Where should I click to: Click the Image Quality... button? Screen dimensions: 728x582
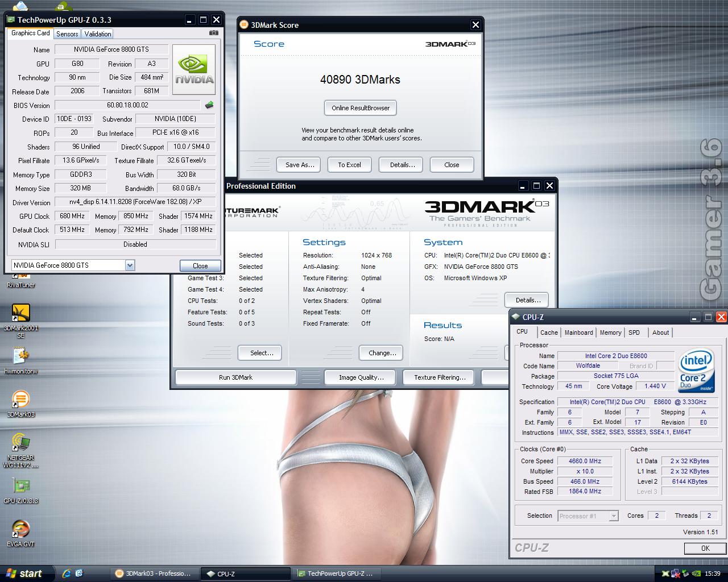361,377
